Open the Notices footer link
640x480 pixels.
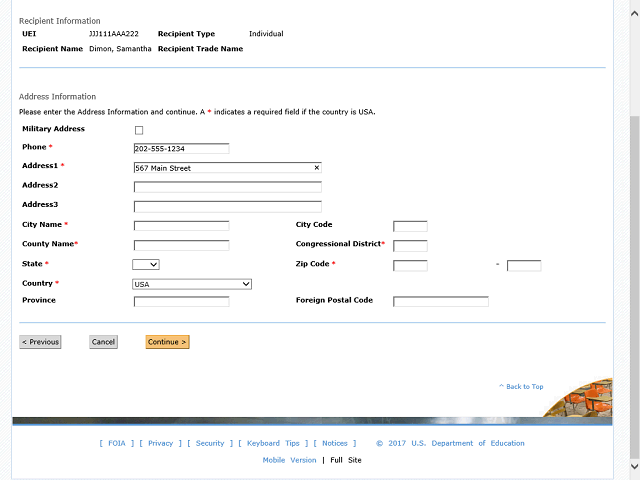click(335, 443)
